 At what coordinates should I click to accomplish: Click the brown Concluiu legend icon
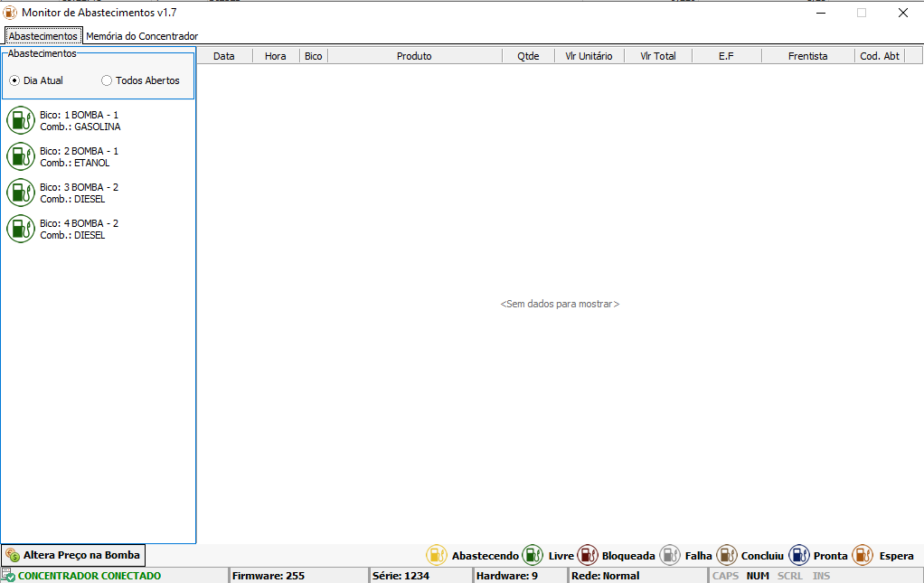point(727,555)
